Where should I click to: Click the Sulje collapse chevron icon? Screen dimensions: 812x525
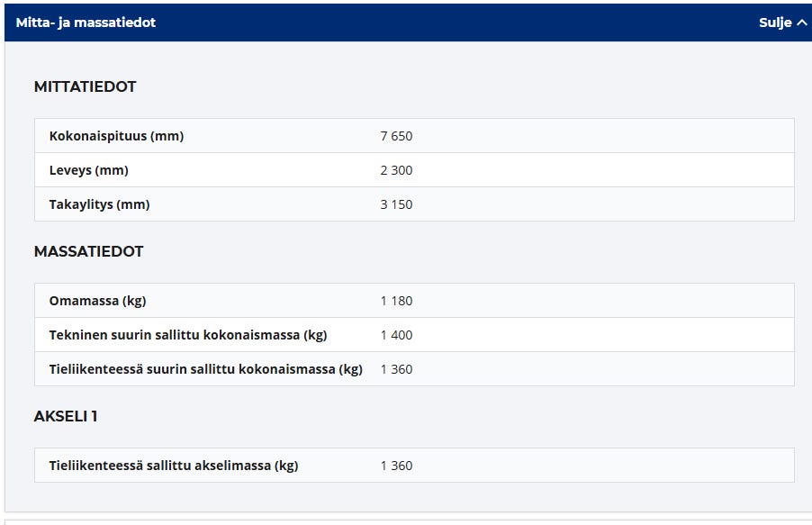[x=802, y=23]
